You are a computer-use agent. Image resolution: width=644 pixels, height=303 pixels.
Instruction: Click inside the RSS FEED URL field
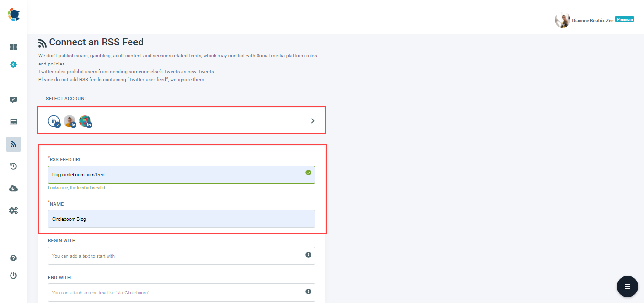coord(181,174)
